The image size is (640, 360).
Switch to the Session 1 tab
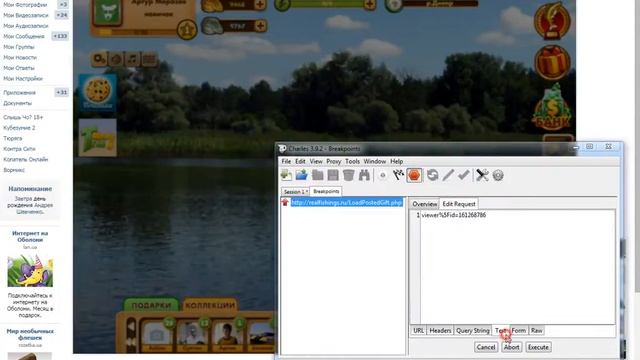295,191
